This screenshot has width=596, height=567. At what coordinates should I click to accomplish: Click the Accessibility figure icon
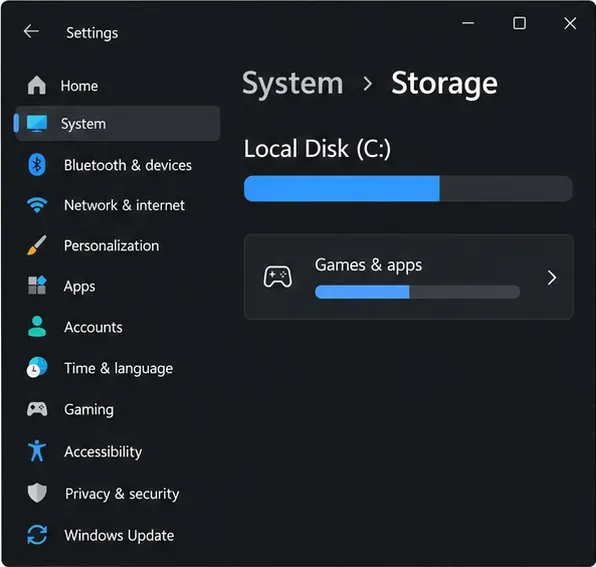pos(37,451)
